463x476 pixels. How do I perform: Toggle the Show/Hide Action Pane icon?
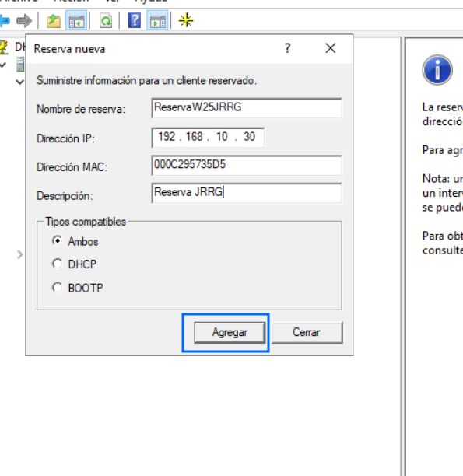click(x=157, y=20)
